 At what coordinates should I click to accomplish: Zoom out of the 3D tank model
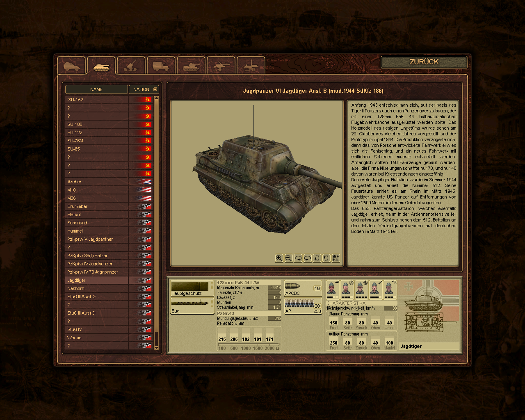click(x=288, y=258)
